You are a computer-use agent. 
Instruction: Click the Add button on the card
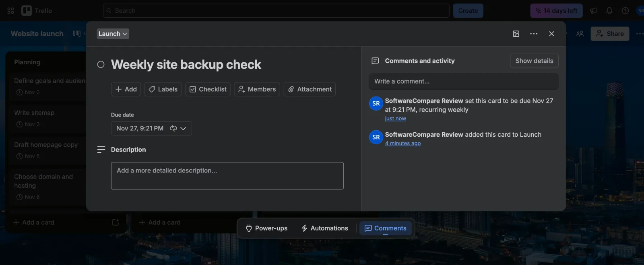click(126, 89)
